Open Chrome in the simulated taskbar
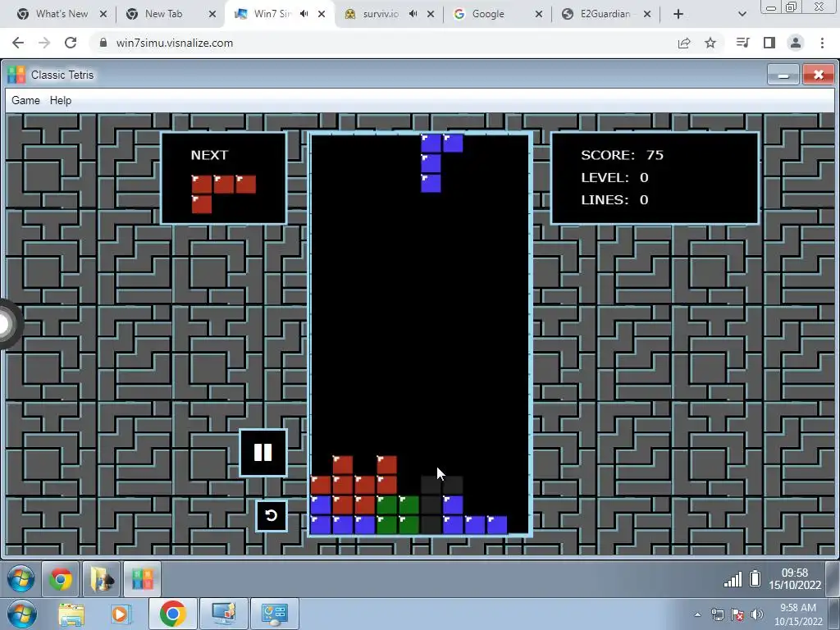Viewport: 840px width, 630px height. coord(61,579)
